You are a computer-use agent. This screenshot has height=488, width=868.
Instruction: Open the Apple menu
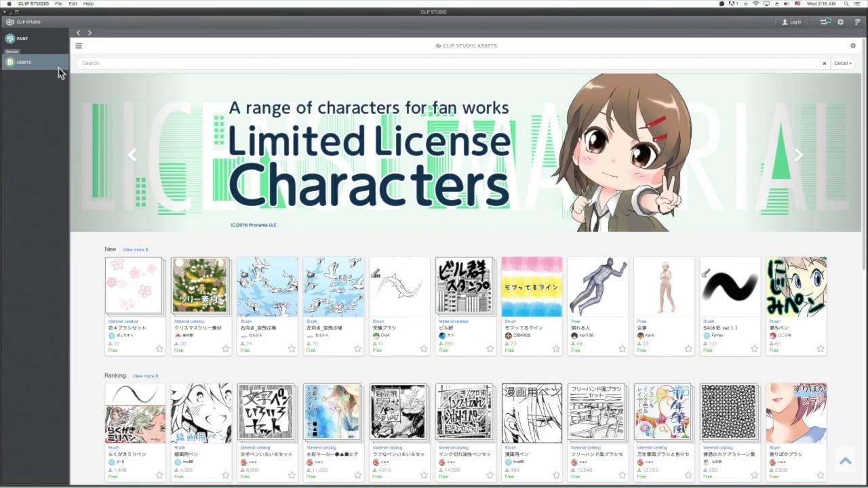click(9, 4)
